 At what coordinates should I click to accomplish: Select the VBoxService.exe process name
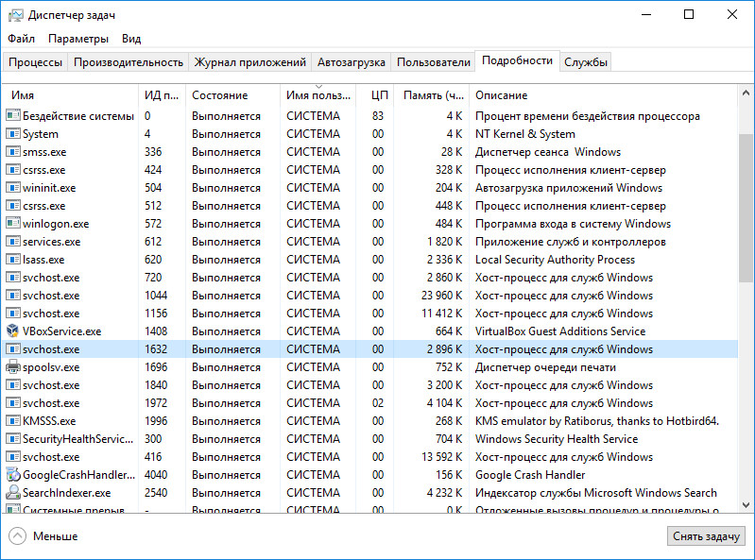(x=62, y=331)
